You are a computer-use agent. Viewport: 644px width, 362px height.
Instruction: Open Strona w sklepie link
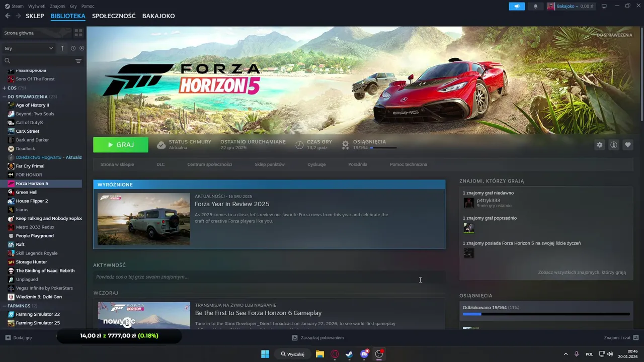pos(117,164)
